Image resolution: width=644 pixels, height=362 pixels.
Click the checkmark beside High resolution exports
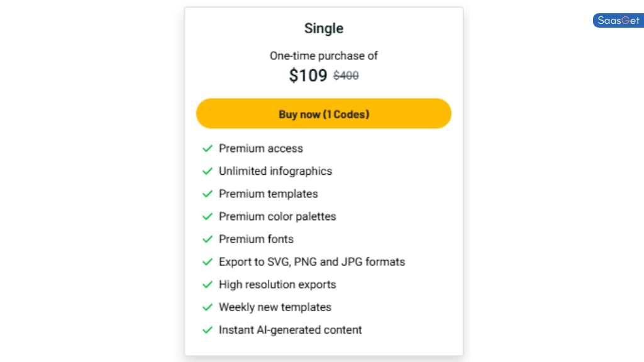click(x=208, y=284)
